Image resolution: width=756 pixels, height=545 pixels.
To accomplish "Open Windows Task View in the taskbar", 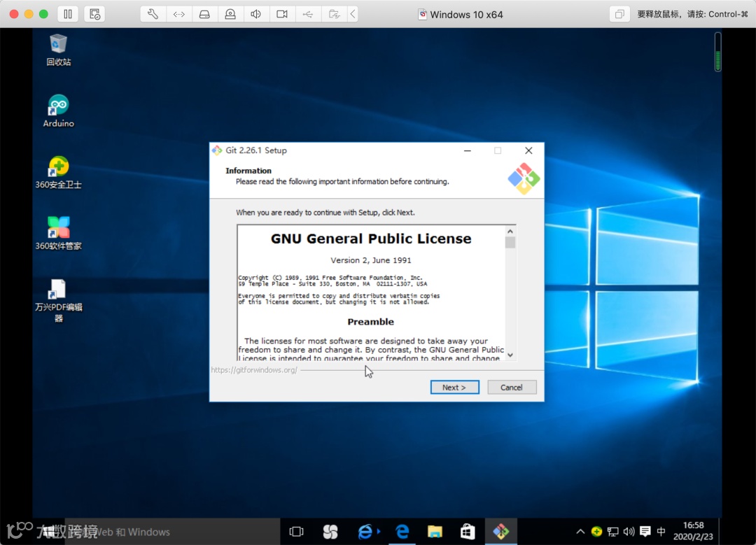I will 296,532.
